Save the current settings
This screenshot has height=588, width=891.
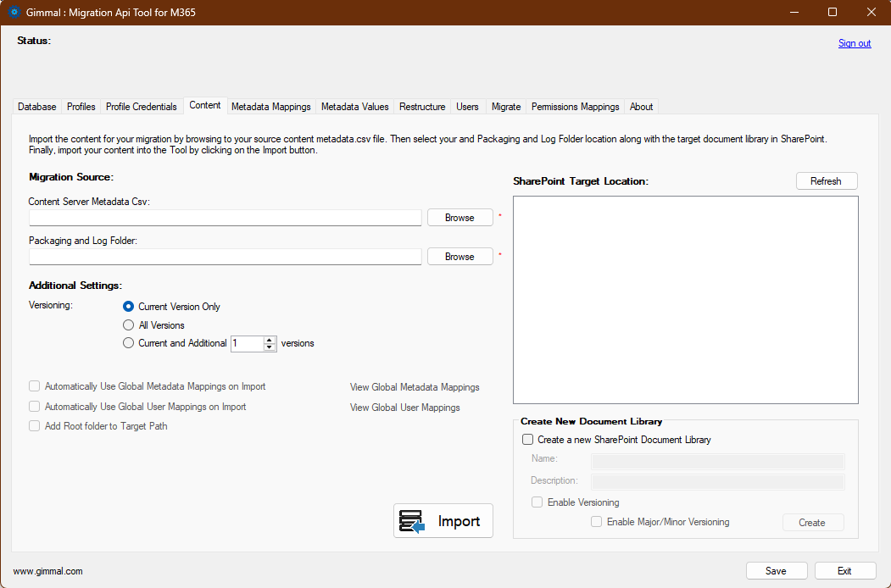(776, 570)
